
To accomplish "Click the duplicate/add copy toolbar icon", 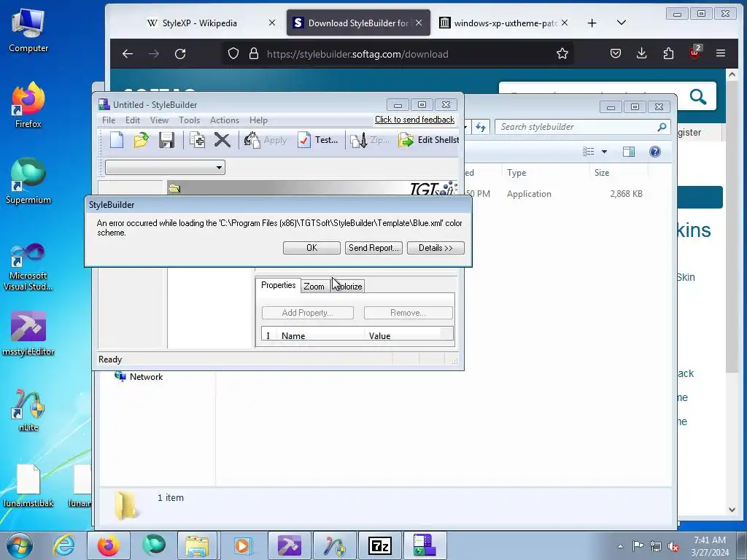I will point(197,140).
